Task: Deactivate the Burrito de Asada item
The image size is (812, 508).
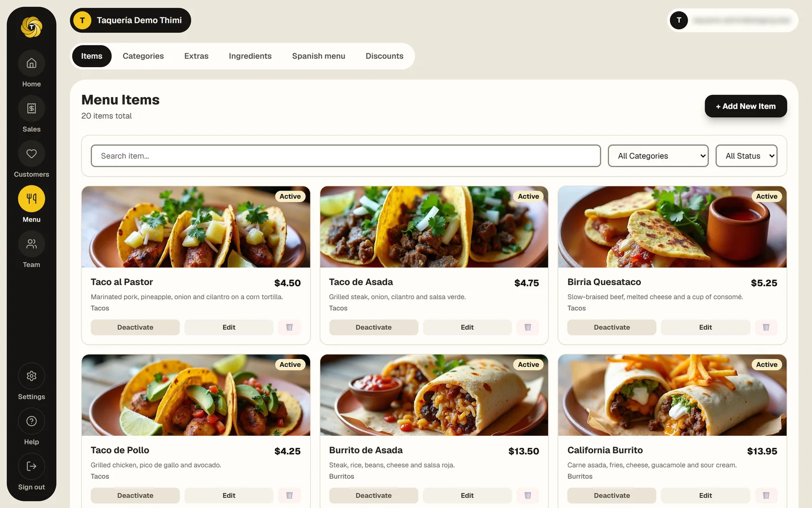Action: click(x=374, y=495)
